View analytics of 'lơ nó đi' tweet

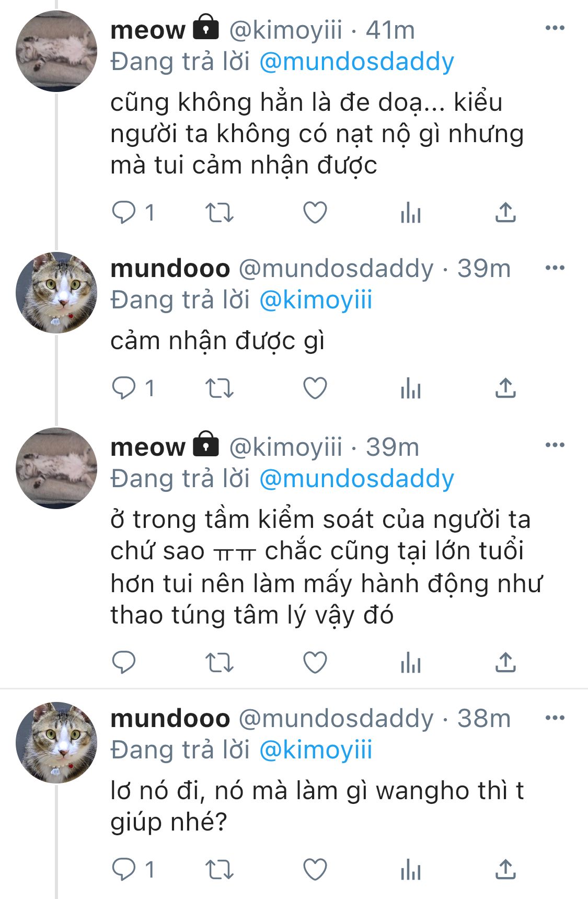[x=411, y=869]
